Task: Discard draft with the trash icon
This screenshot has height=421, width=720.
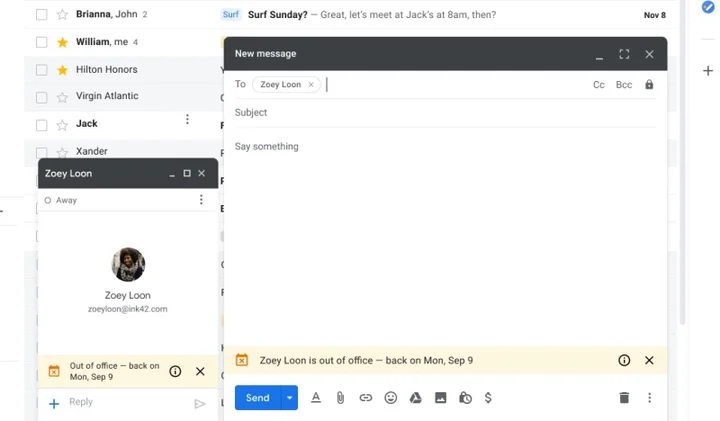Action: [x=624, y=398]
